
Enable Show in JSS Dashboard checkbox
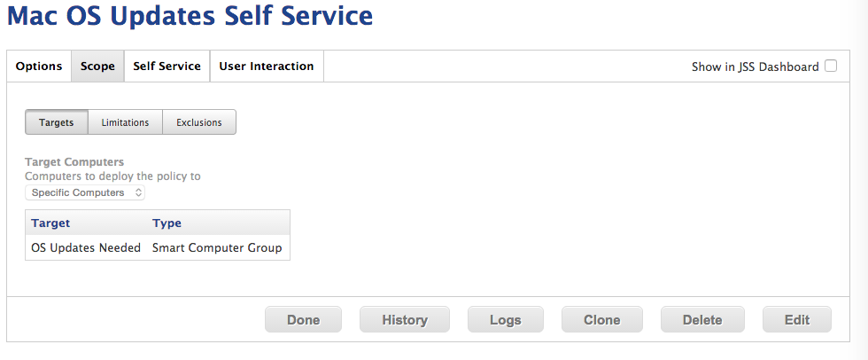(831, 67)
